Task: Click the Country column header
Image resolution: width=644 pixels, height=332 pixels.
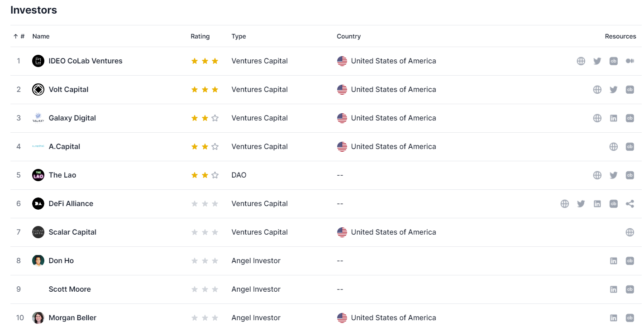Action: 348,36
